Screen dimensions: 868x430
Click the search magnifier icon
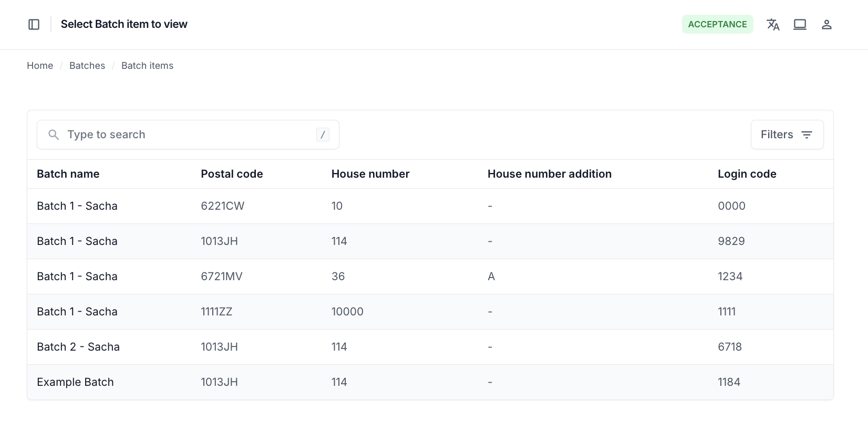tap(54, 135)
